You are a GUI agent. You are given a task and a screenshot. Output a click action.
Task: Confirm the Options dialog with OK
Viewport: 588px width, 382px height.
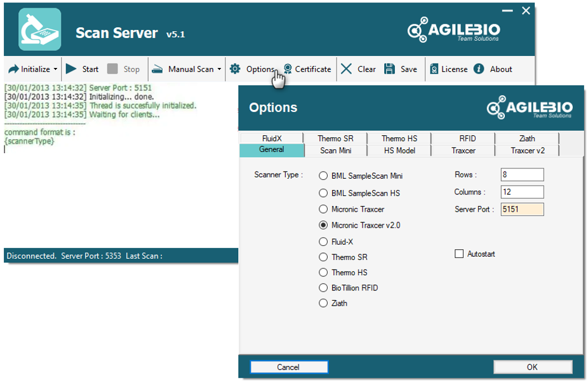point(533,367)
